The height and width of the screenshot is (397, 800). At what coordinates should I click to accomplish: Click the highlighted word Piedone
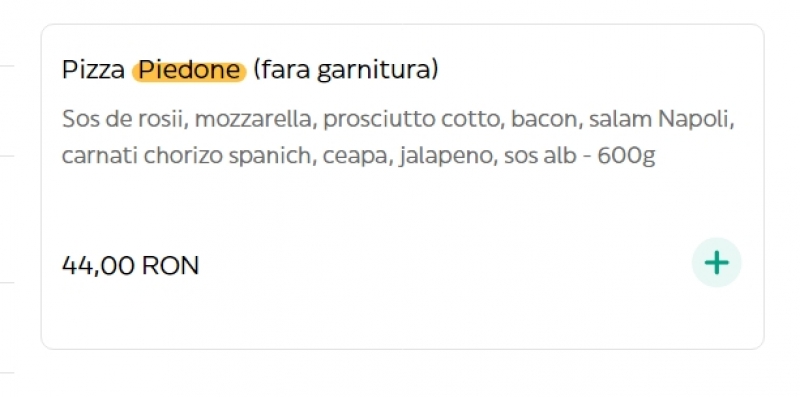click(189, 71)
